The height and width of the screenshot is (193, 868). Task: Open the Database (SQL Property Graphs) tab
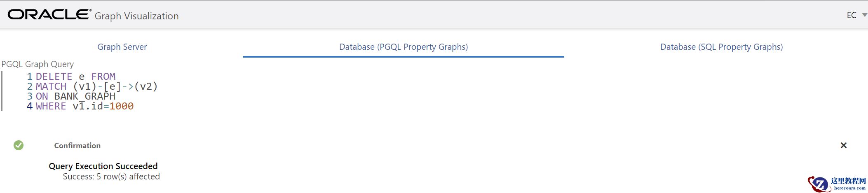click(721, 47)
